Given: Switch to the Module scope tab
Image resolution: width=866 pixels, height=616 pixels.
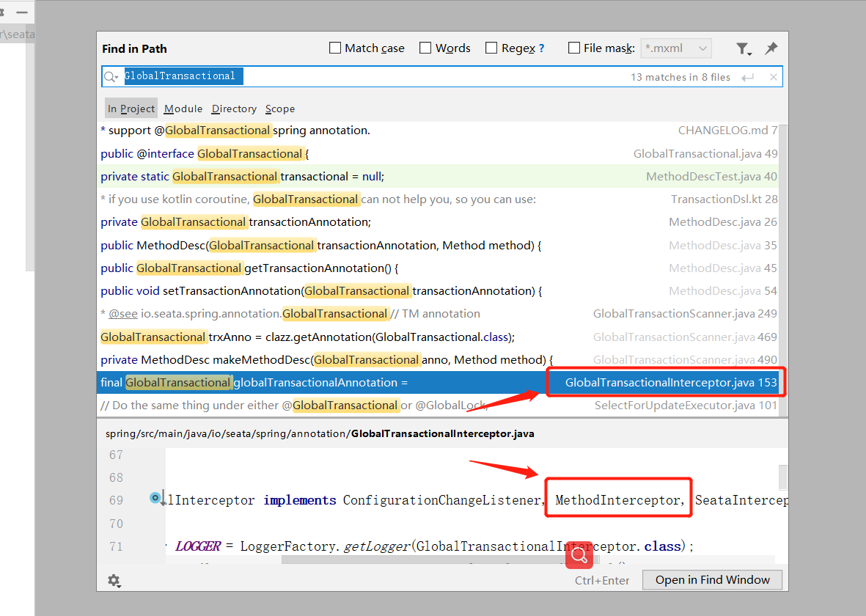Looking at the screenshot, I should [x=183, y=109].
